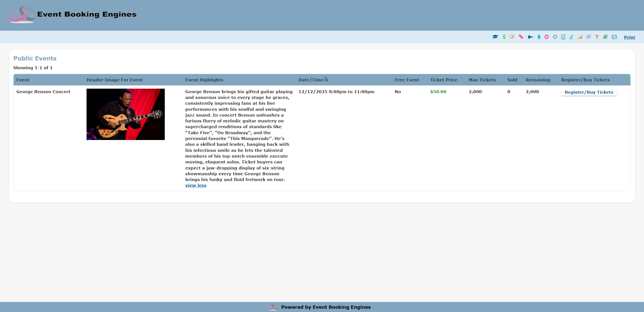Click the space shuttle icon
Viewport: 644px width, 312px height.
[530, 37]
